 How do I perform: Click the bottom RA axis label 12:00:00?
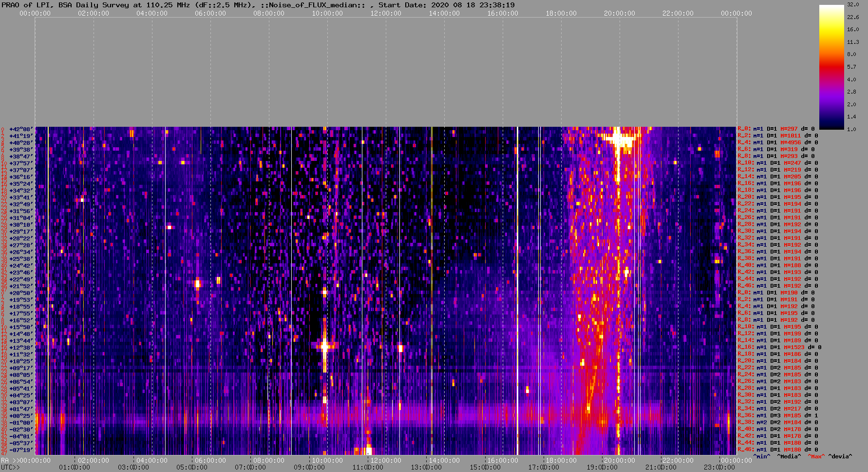tap(386, 460)
